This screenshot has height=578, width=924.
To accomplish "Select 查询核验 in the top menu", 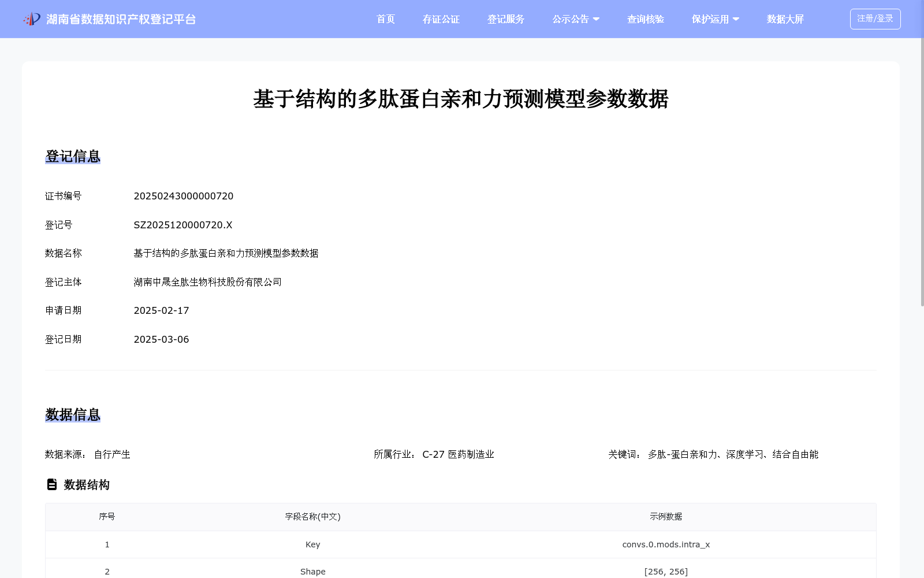I will coord(646,19).
